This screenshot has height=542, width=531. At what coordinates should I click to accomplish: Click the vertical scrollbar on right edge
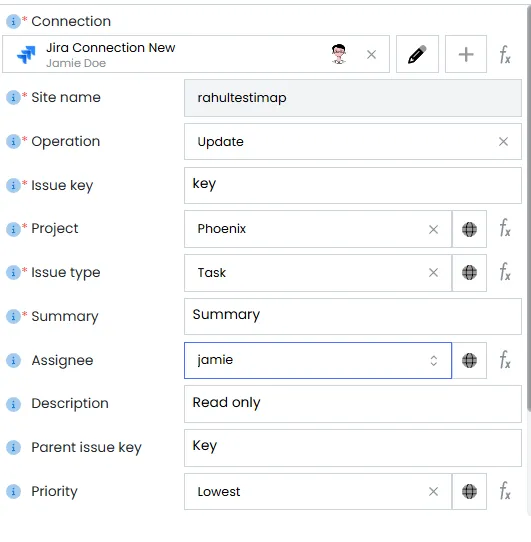[x=529, y=207]
